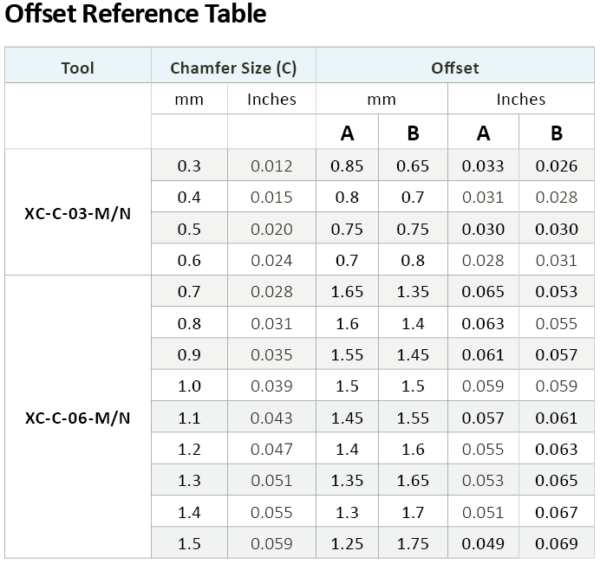Click mm subheader under Offset

click(381, 100)
